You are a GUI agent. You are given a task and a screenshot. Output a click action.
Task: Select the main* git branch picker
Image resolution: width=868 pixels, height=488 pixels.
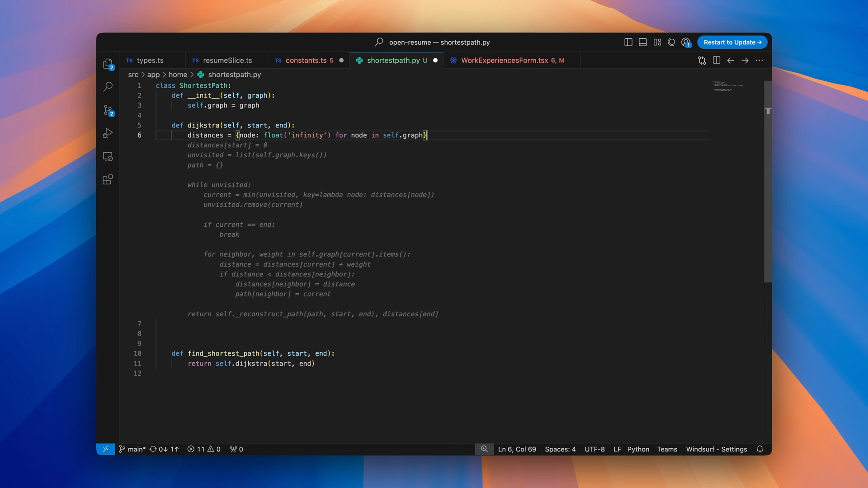click(x=132, y=449)
